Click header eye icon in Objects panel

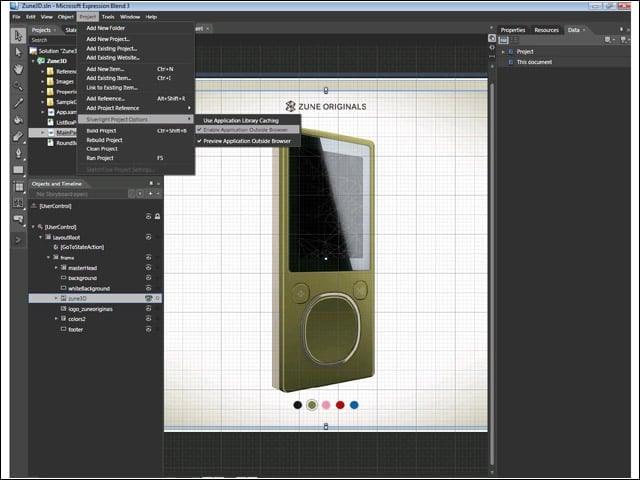(149, 216)
